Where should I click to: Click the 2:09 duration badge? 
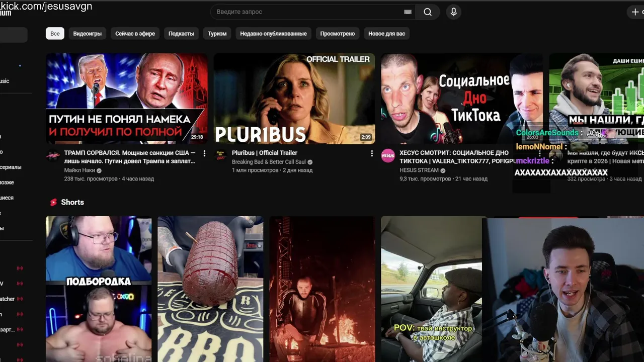(366, 137)
